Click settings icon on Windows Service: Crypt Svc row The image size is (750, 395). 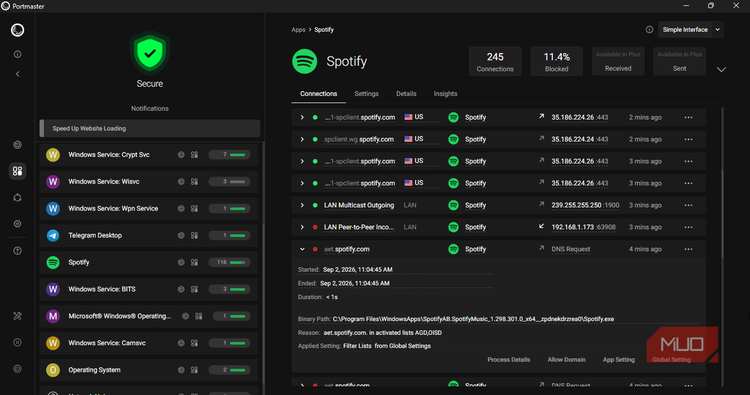click(181, 155)
